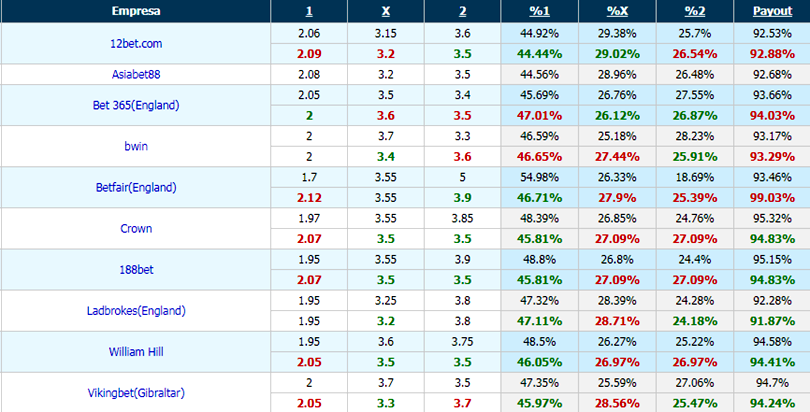
Task: Select bwin current draw odds 3.4
Action: pos(386,156)
